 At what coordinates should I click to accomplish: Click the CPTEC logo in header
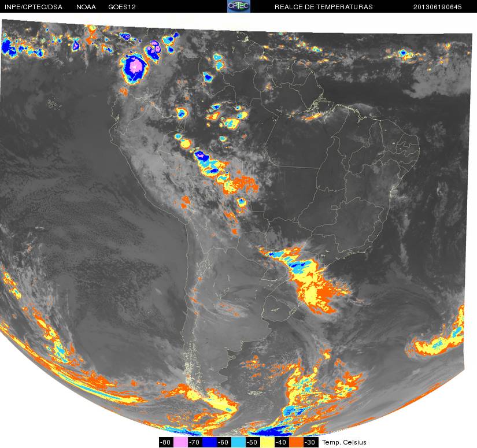238,6
